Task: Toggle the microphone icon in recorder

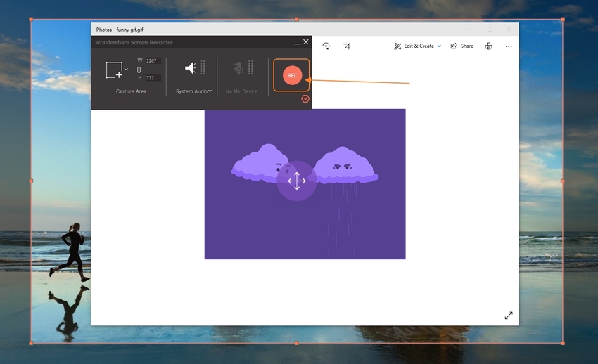Action: coord(239,67)
